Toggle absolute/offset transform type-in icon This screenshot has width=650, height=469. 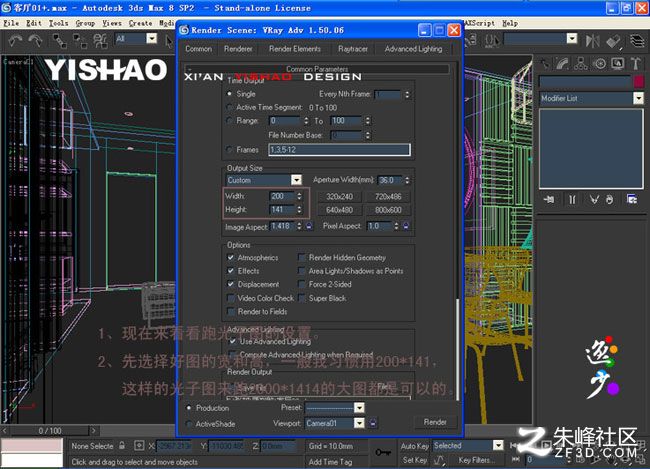click(139, 446)
